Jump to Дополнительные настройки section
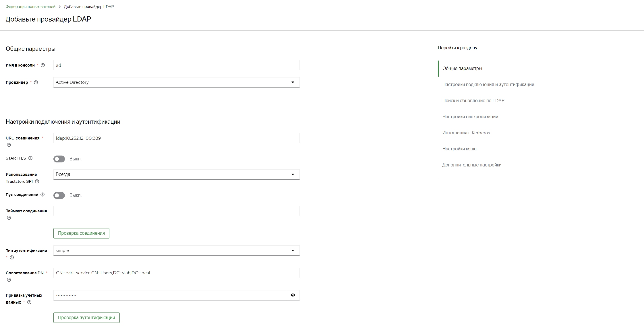 pos(472,165)
